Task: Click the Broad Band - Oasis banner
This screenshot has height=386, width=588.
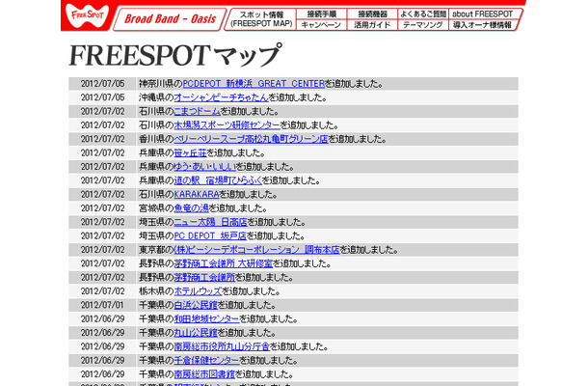Action: [x=169, y=19]
